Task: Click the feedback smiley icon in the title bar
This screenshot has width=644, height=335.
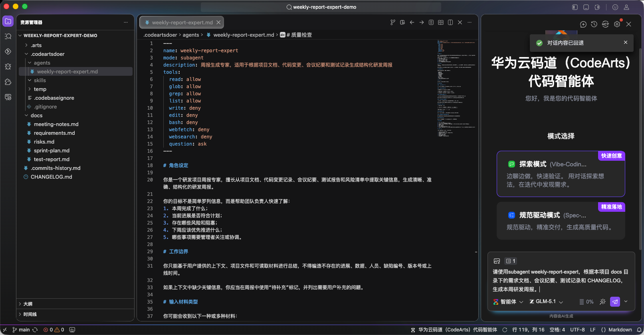Action: pyautogui.click(x=615, y=7)
